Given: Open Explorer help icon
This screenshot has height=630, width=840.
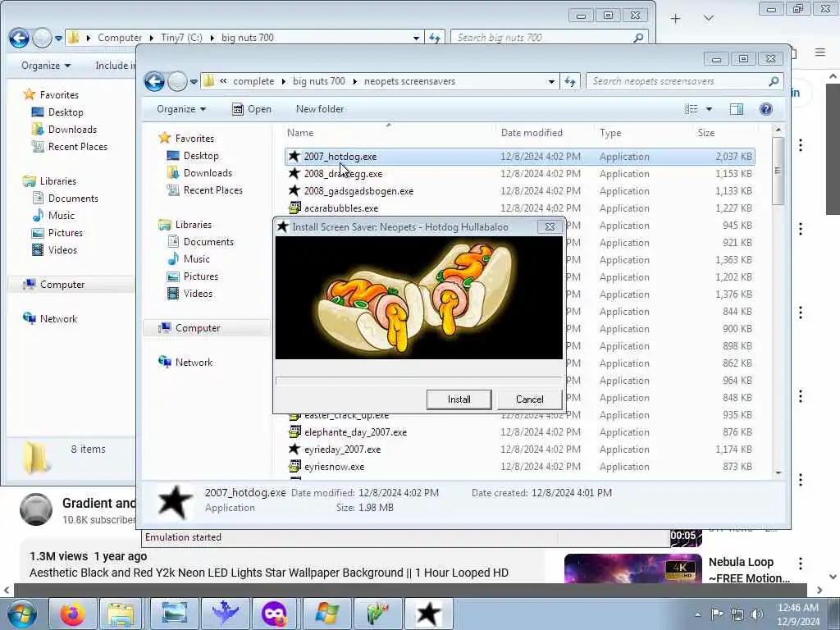Looking at the screenshot, I should (766, 109).
